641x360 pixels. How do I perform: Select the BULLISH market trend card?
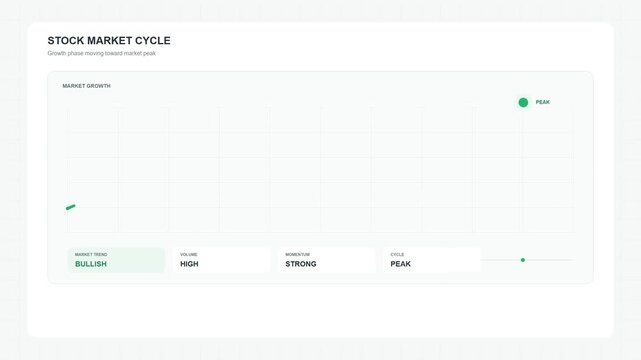click(x=116, y=260)
